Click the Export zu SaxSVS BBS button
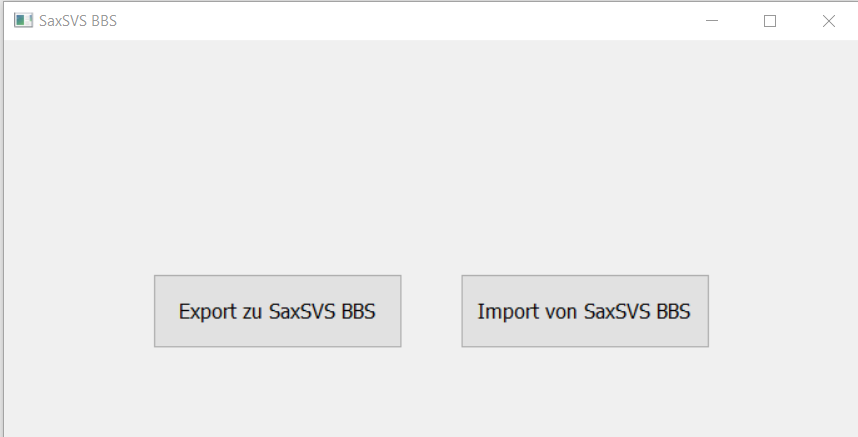Image resolution: width=858 pixels, height=437 pixels. tap(277, 311)
